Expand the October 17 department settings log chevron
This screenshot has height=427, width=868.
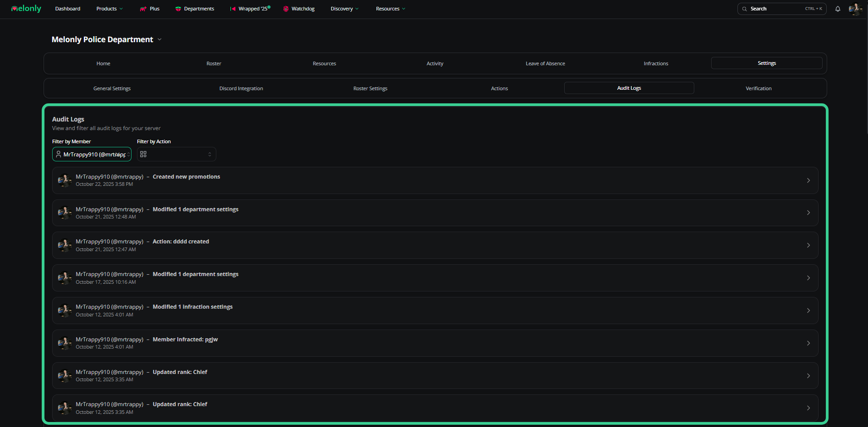(x=808, y=278)
